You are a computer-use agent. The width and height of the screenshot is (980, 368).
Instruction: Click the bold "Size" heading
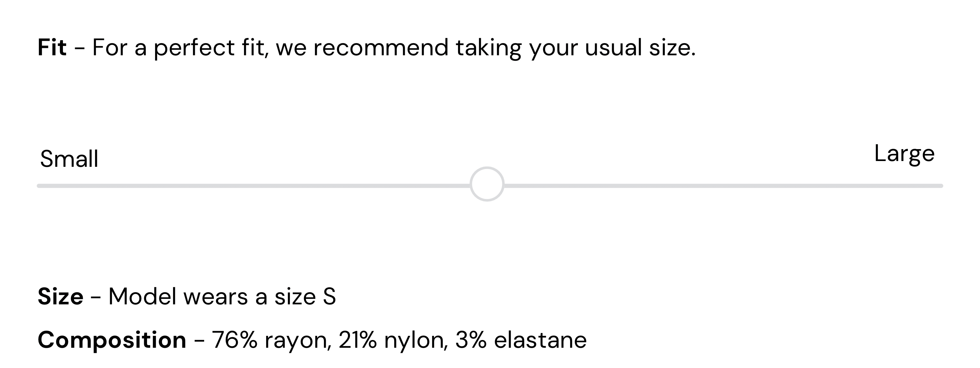point(60,296)
